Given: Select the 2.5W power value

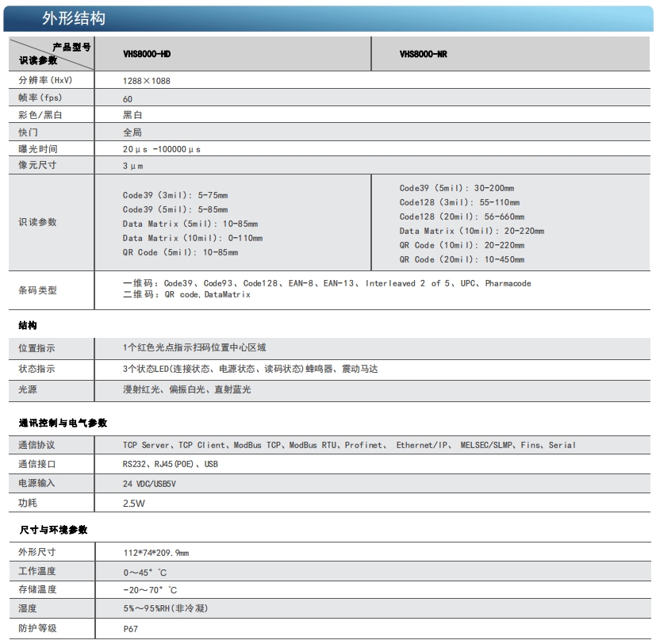Looking at the screenshot, I should coord(134,504).
